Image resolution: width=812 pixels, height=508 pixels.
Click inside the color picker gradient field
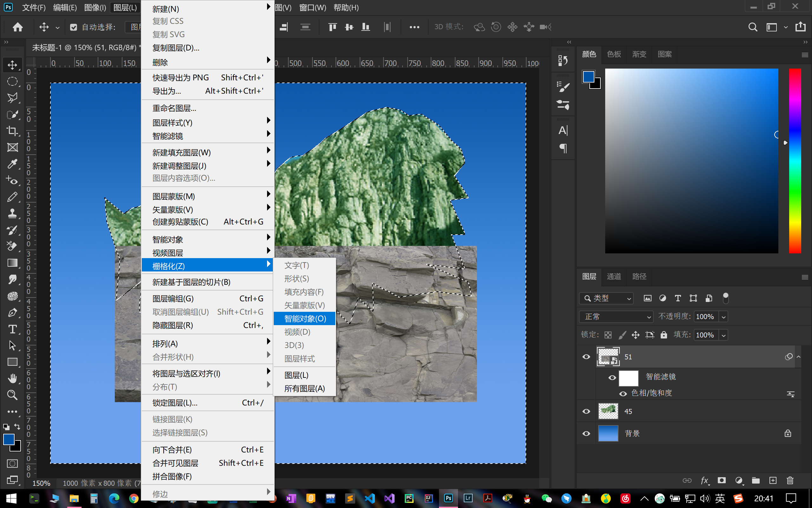[x=691, y=161]
